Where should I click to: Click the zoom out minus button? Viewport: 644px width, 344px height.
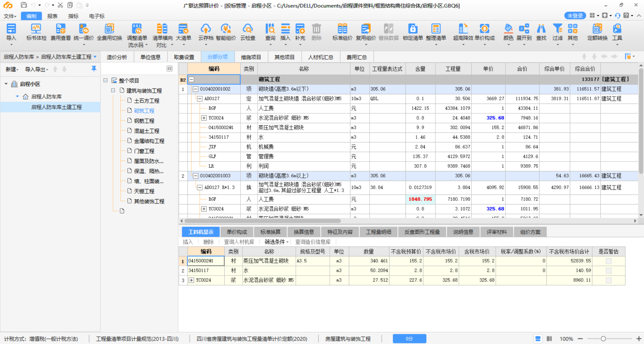coord(580,339)
